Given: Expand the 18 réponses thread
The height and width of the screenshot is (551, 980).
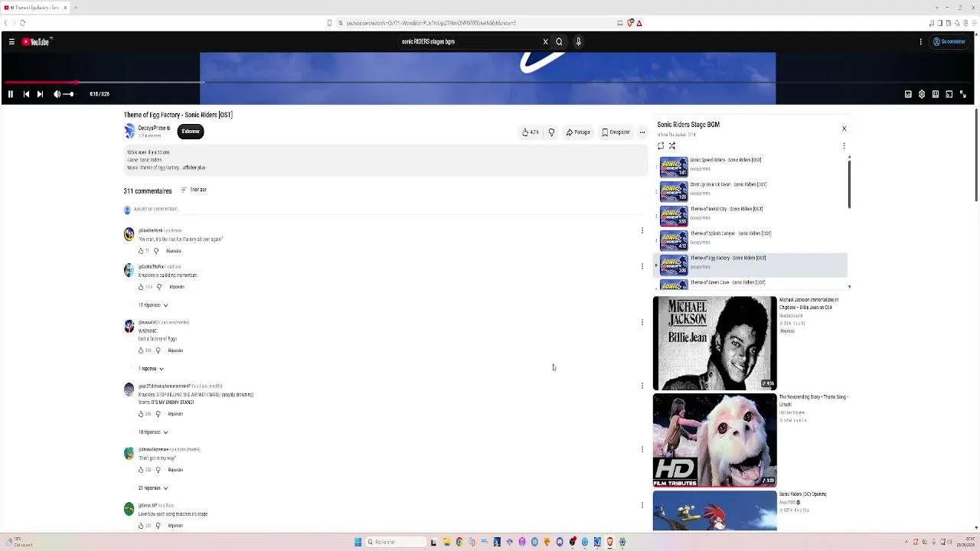Looking at the screenshot, I should pyautogui.click(x=153, y=432).
